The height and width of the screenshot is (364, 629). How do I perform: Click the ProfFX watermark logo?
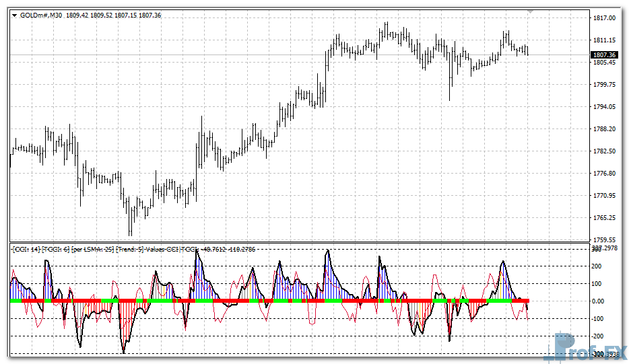[587, 347]
